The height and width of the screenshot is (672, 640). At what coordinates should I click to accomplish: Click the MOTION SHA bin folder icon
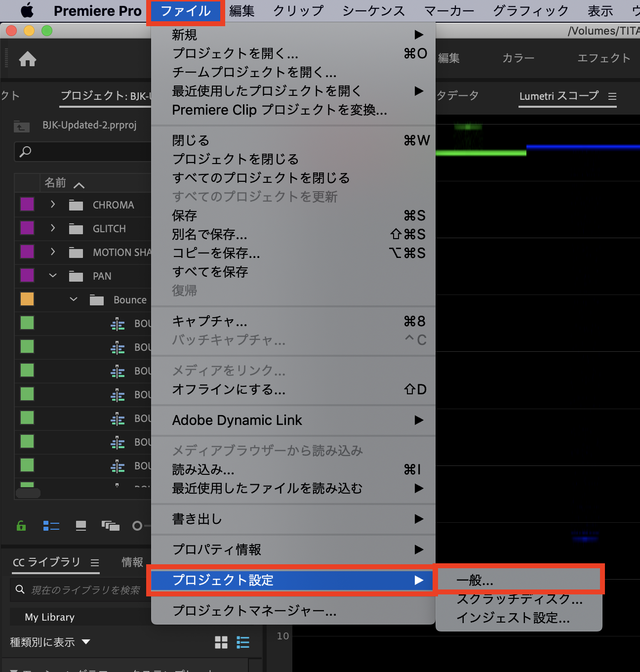point(76,252)
